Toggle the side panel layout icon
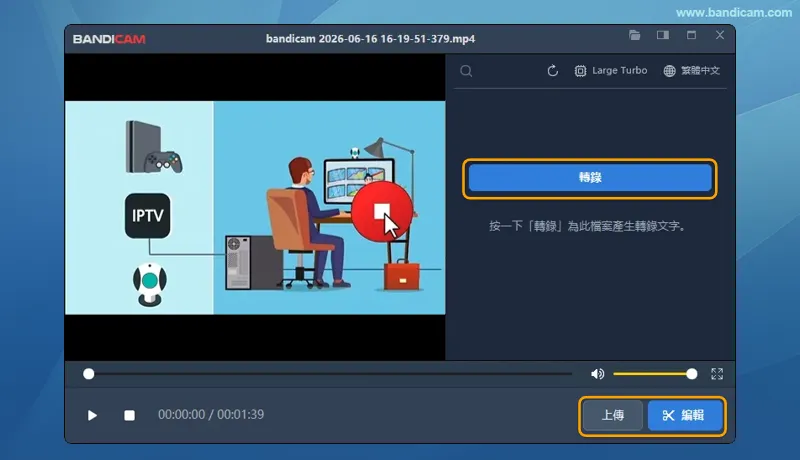Screen dimensions: 800x460 point(663,35)
